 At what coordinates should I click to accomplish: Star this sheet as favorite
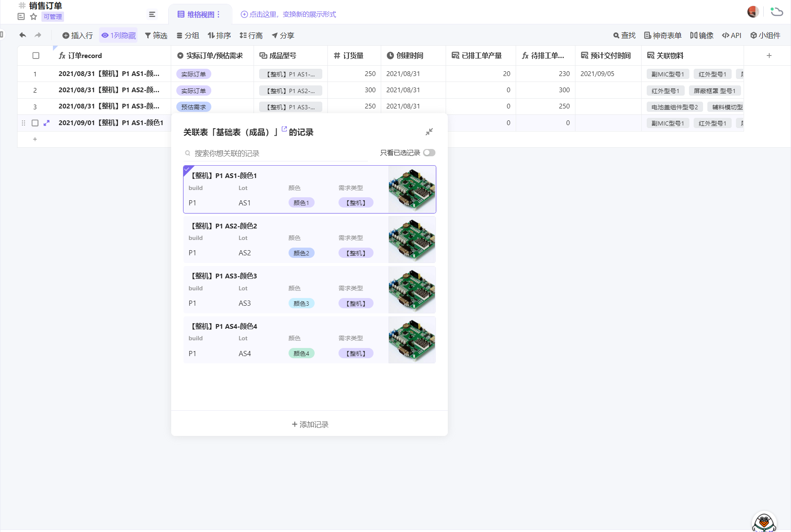point(34,17)
